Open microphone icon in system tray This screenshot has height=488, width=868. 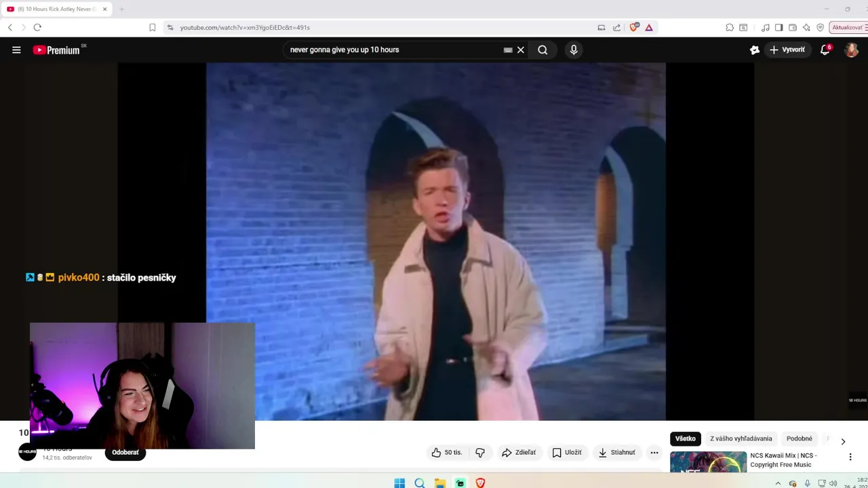tap(807, 483)
